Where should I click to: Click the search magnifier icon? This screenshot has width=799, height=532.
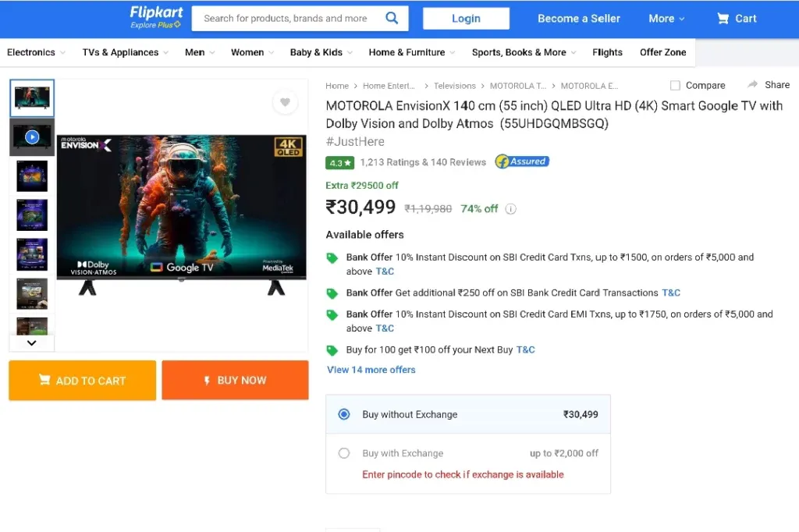tap(392, 19)
